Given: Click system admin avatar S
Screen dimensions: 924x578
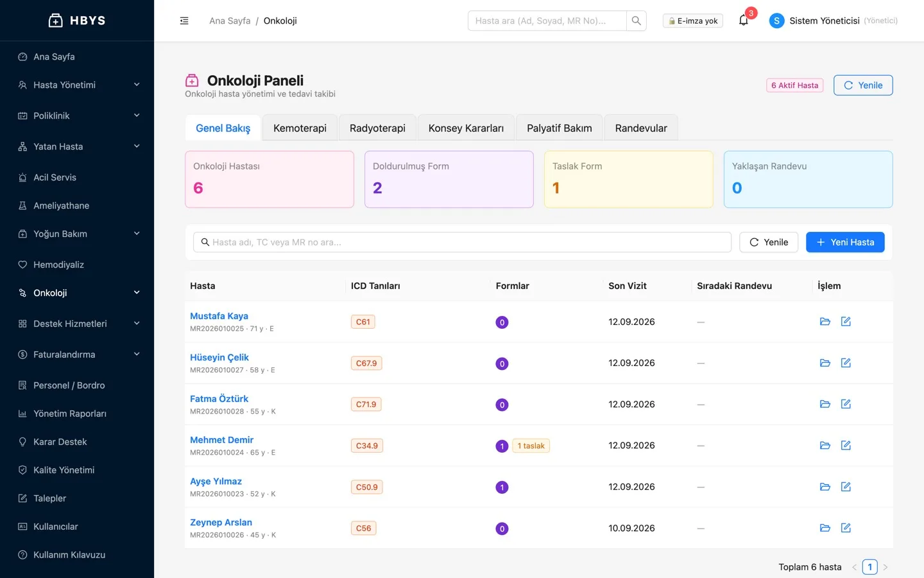Looking at the screenshot, I should tap(776, 21).
